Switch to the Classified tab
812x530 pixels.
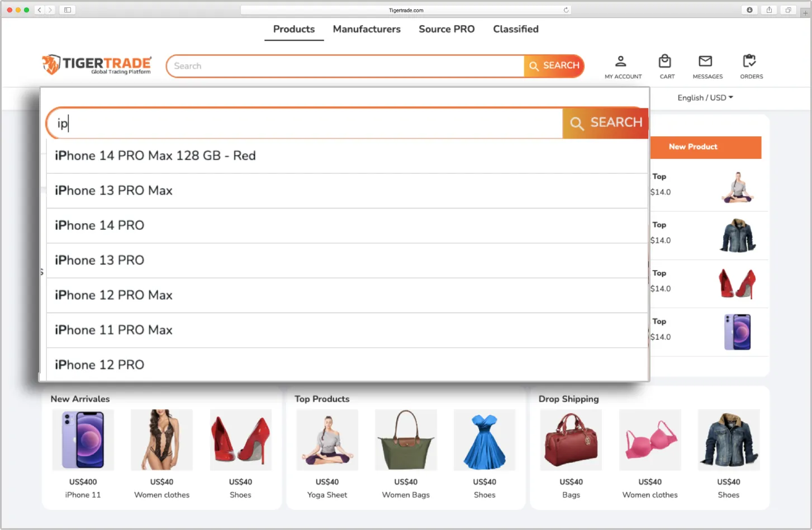[516, 29]
